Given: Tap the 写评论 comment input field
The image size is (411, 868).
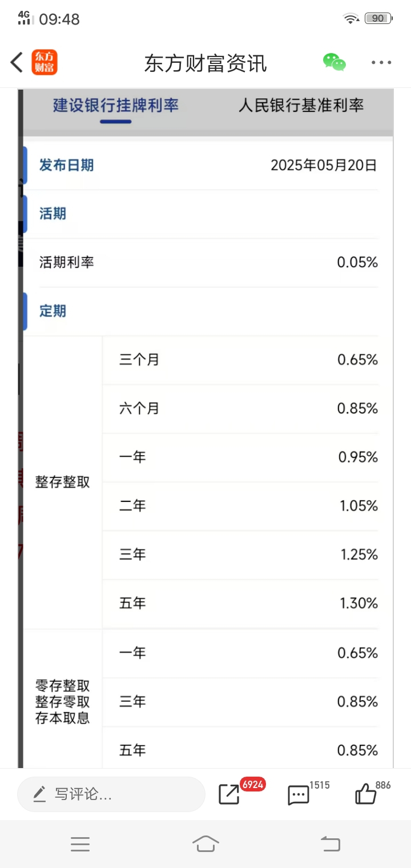Looking at the screenshot, I should tap(111, 794).
